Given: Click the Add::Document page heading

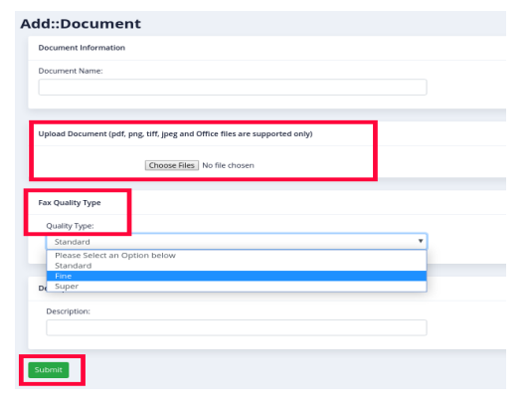Looking at the screenshot, I should (x=81, y=24).
